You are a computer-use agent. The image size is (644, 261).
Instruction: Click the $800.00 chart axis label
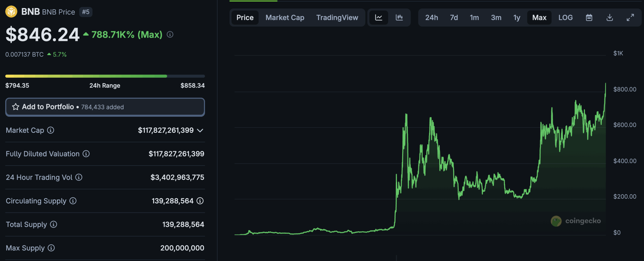(x=625, y=89)
